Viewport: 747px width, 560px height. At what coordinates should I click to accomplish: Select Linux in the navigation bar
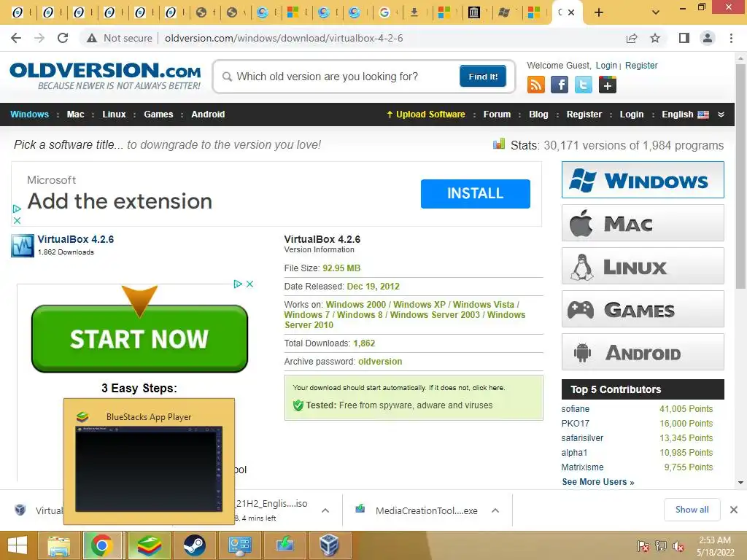tap(114, 114)
